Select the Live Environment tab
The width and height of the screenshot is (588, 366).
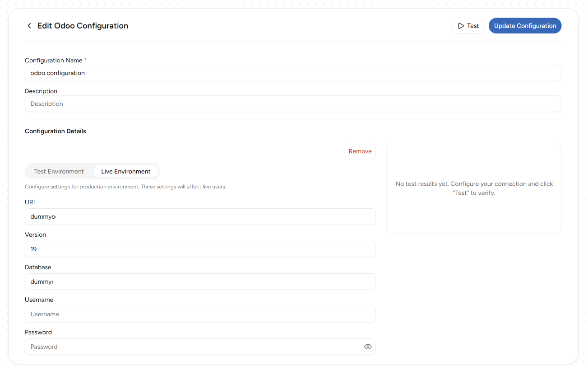[126, 171]
